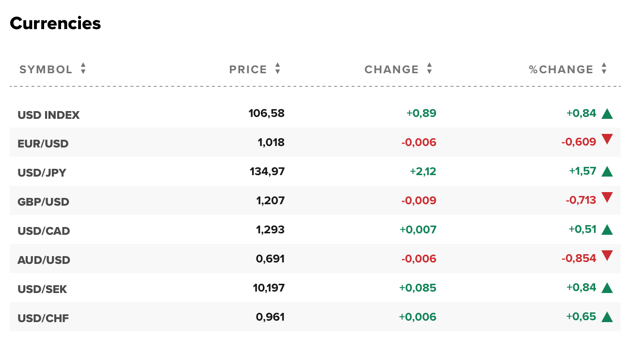The height and width of the screenshot is (358, 644).
Task: Click the green up triangle for USD/SEK
Action: click(x=607, y=288)
